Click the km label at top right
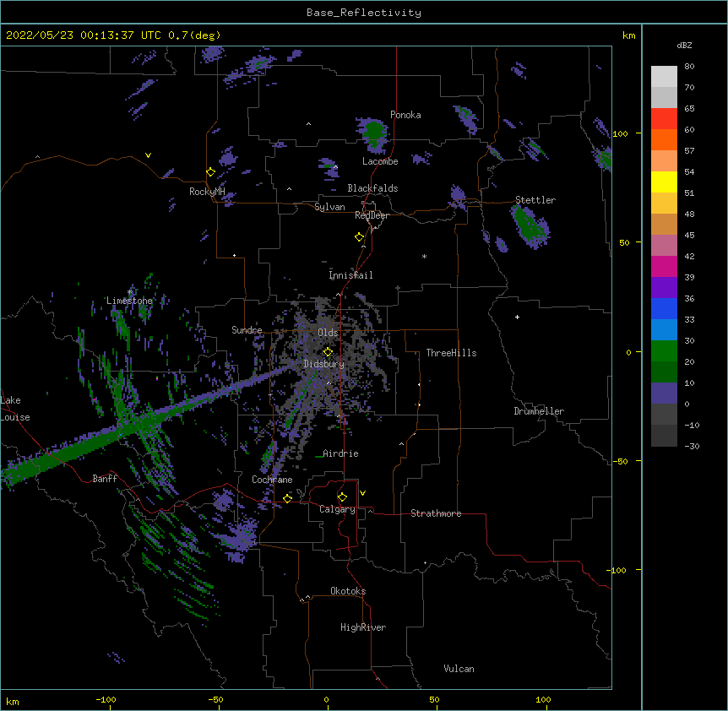This screenshot has height=711, width=728. pyautogui.click(x=629, y=35)
